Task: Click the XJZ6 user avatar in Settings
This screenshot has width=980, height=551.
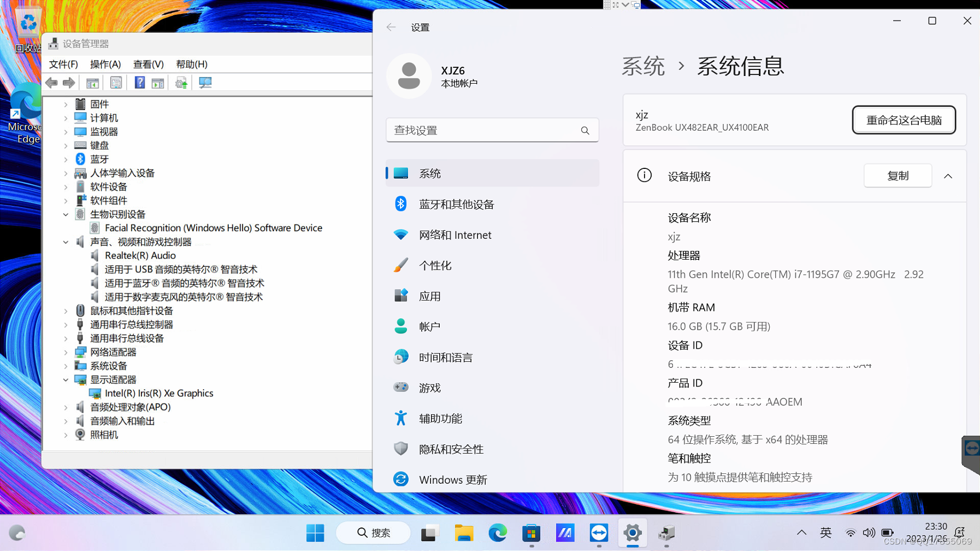Action: [409, 76]
